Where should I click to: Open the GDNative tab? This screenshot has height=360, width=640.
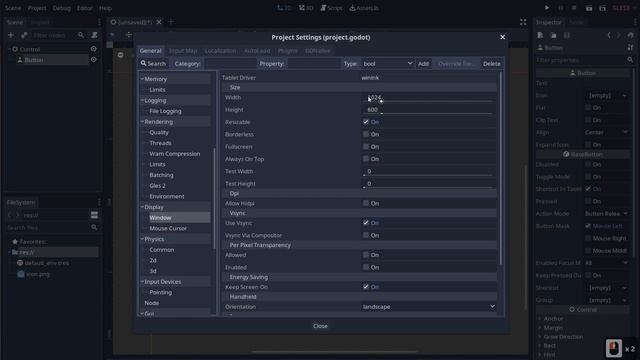tap(318, 51)
